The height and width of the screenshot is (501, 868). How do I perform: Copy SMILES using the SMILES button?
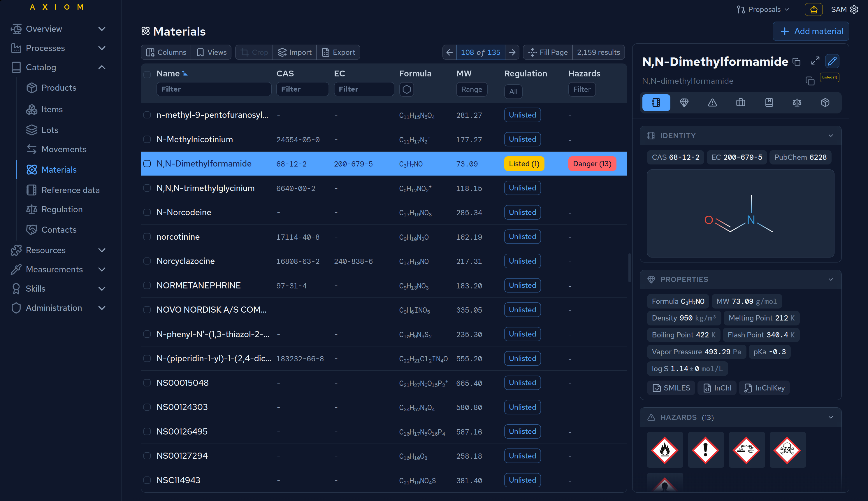[x=671, y=388]
